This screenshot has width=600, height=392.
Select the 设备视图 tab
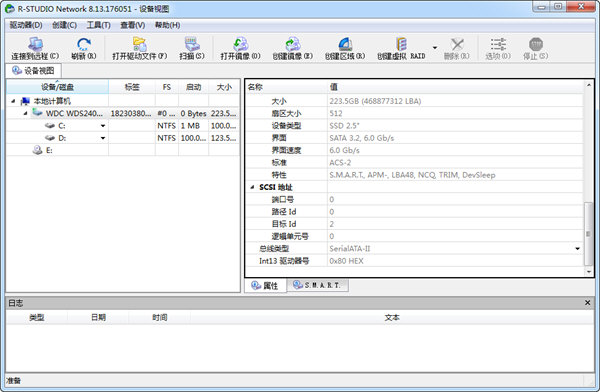click(33, 70)
